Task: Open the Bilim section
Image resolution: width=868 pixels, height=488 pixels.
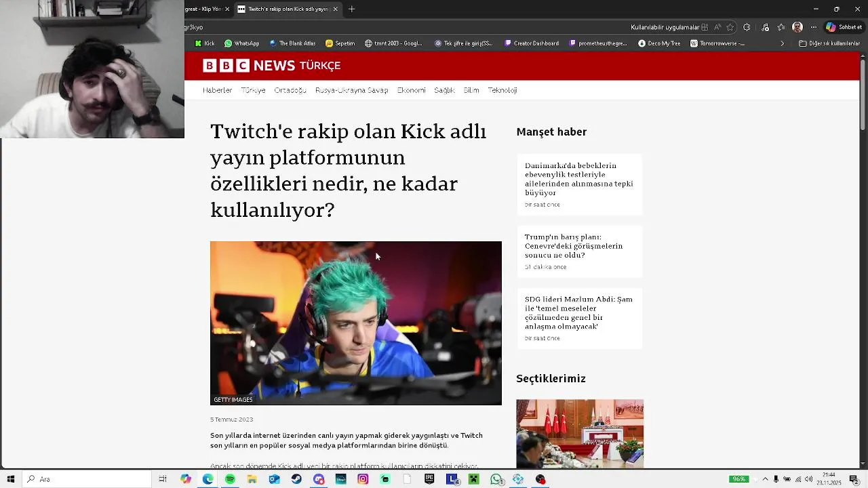Action: click(471, 90)
